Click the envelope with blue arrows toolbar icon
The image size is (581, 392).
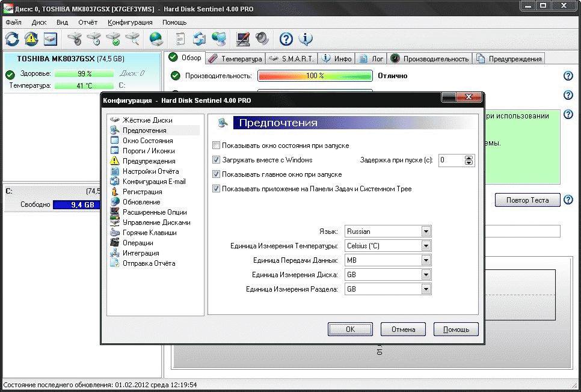(x=199, y=39)
